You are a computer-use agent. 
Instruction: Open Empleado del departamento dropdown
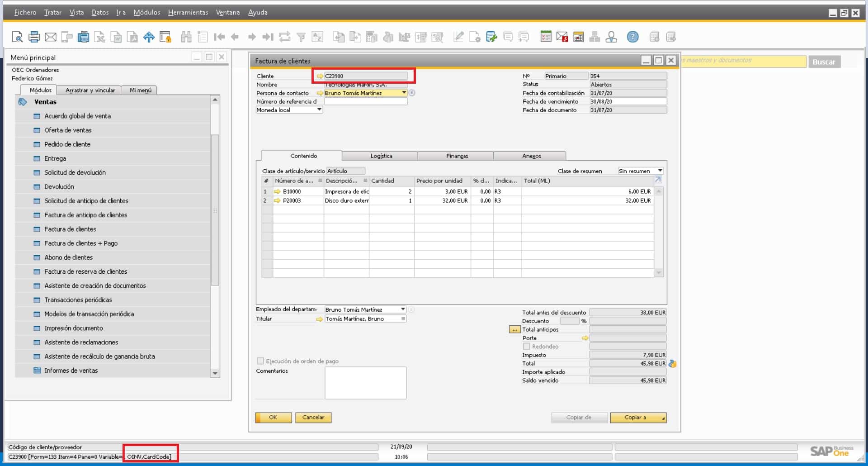[x=403, y=309]
